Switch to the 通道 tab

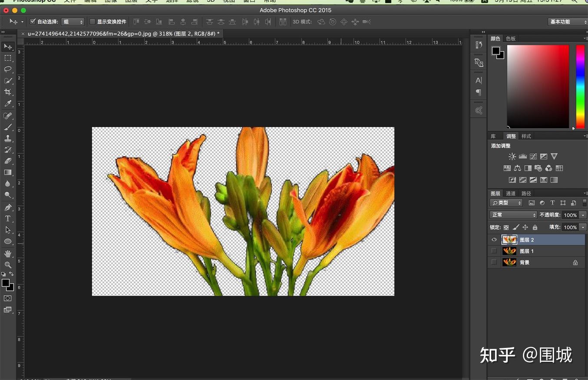(511, 193)
